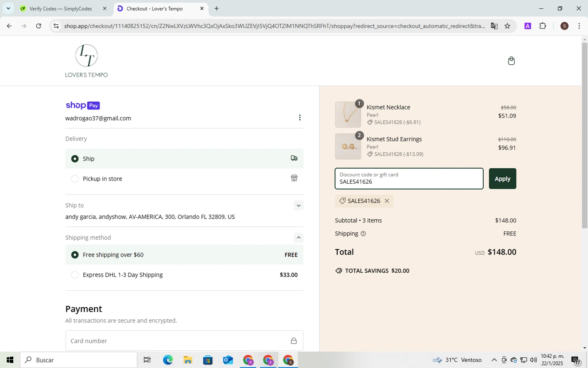588x368 pixels.
Task: Open Task View on the taskbar
Action: coord(147,360)
